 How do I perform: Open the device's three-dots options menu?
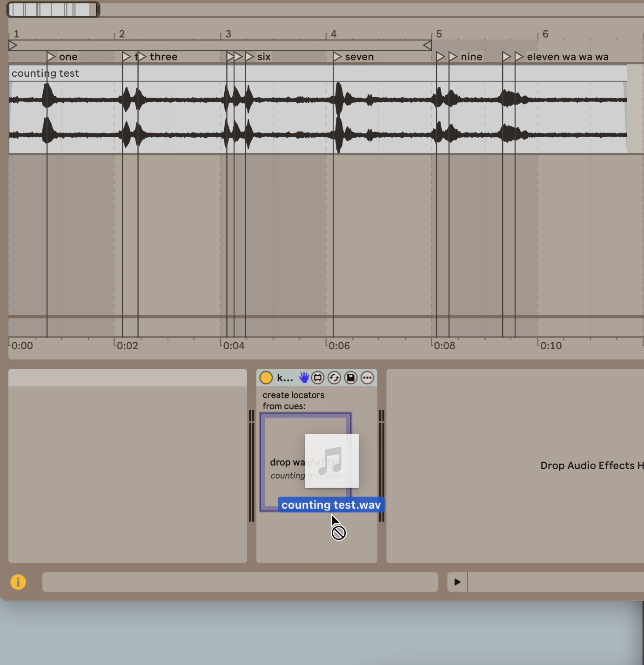[368, 378]
